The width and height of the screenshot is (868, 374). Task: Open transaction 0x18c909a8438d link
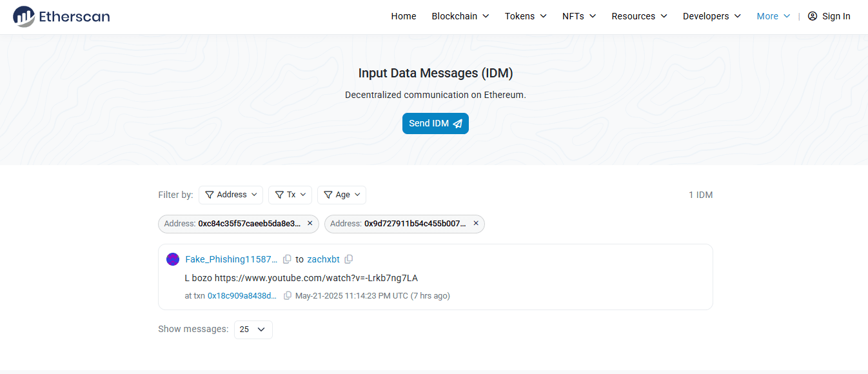[242, 296]
